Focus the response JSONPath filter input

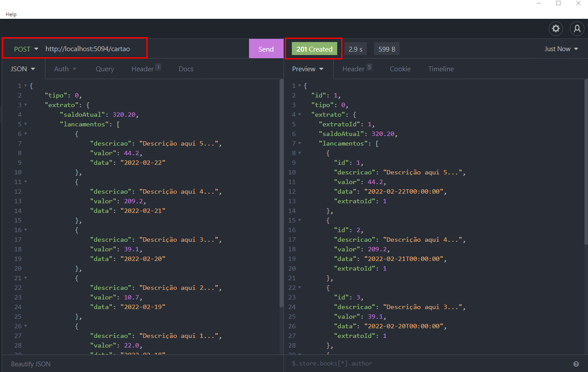428,364
